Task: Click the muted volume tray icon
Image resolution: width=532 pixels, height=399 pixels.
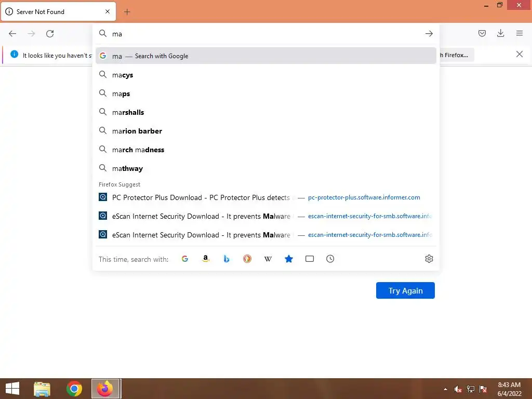Action: 458,389
